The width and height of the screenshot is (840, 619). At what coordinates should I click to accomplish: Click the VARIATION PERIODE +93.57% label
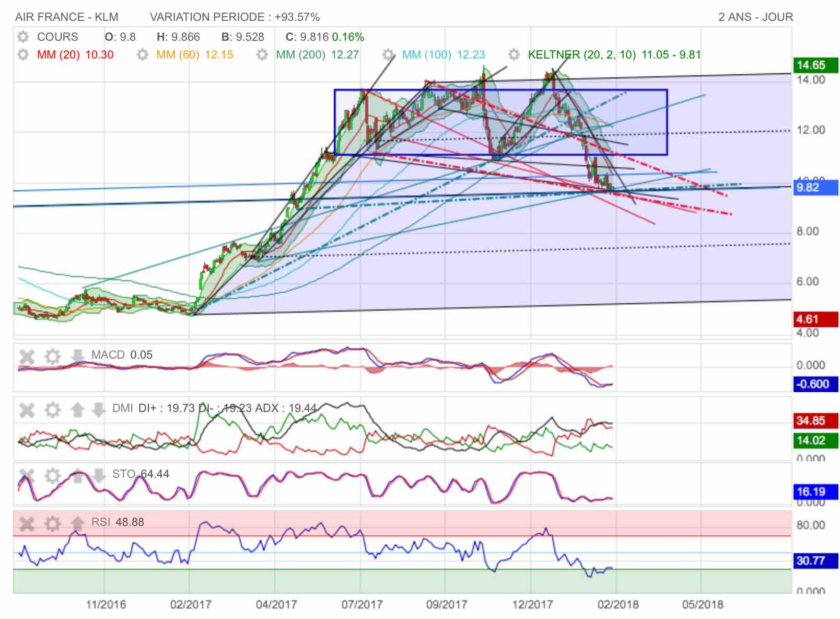point(235,17)
